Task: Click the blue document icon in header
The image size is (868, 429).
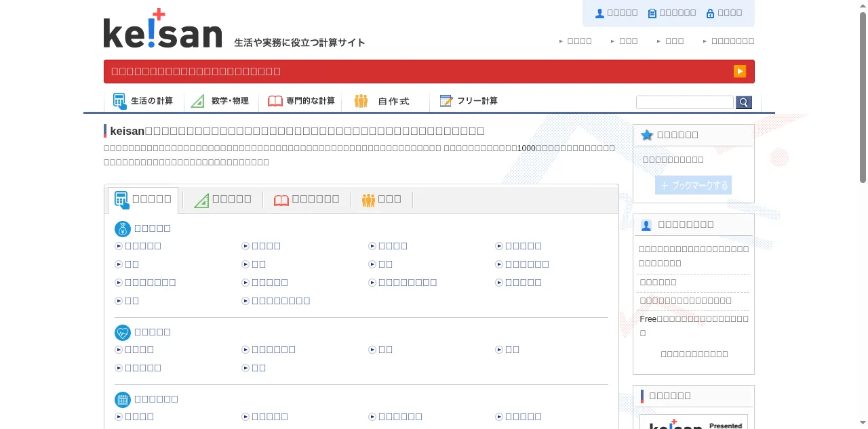Action: pyautogui.click(x=652, y=13)
